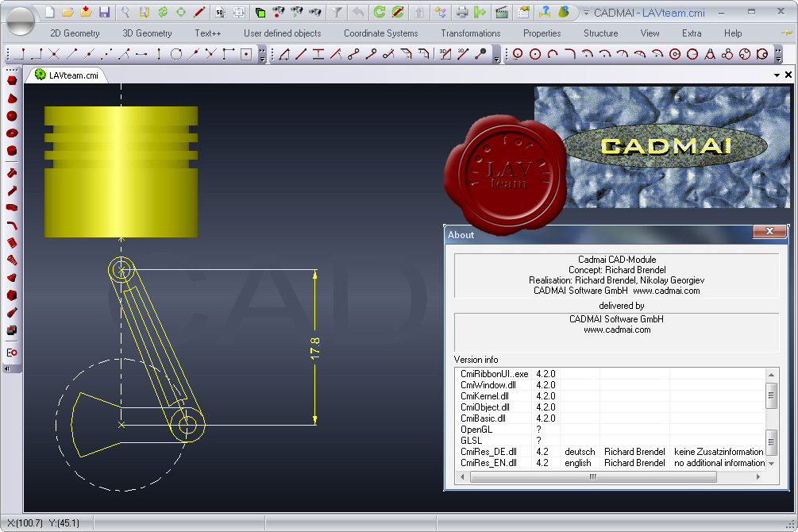The height and width of the screenshot is (532, 798).
Task: Click the X:(100.7) coordinate in status bar
Action: pos(25,522)
